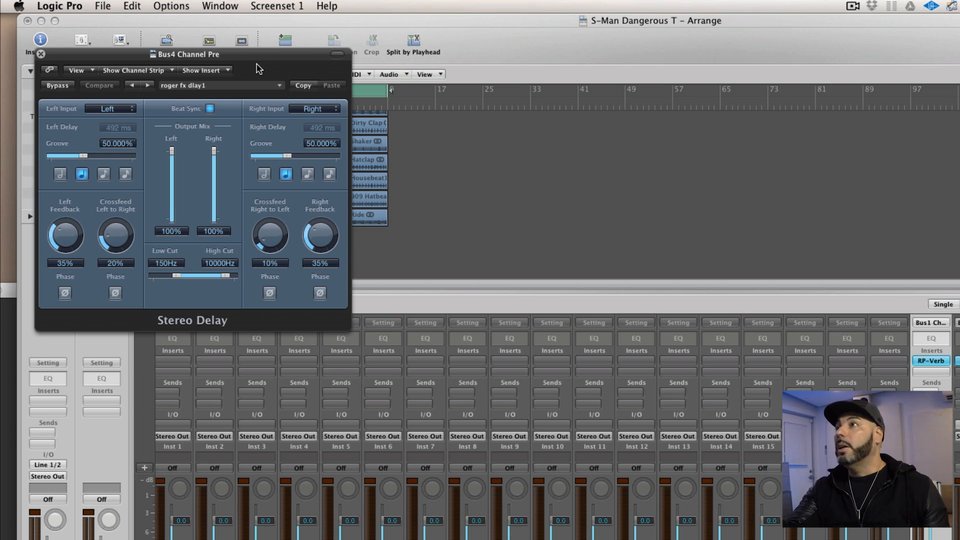Select the quarter-note icon under Right Delay
The image size is (960, 540).
pos(285,174)
